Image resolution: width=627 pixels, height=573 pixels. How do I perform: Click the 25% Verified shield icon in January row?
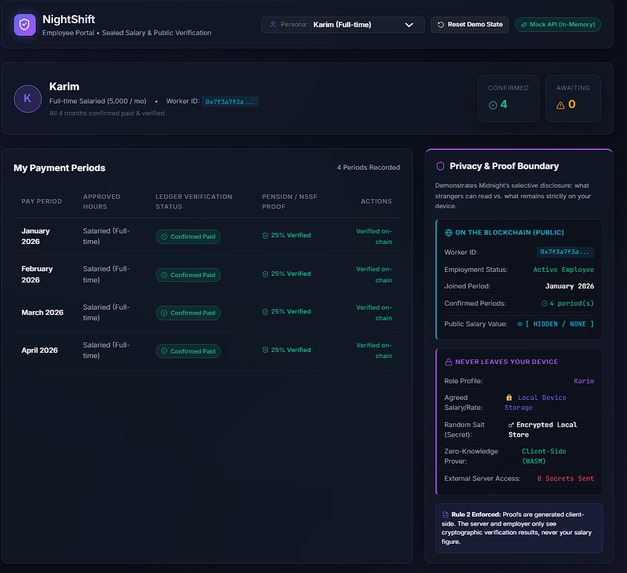coord(265,236)
